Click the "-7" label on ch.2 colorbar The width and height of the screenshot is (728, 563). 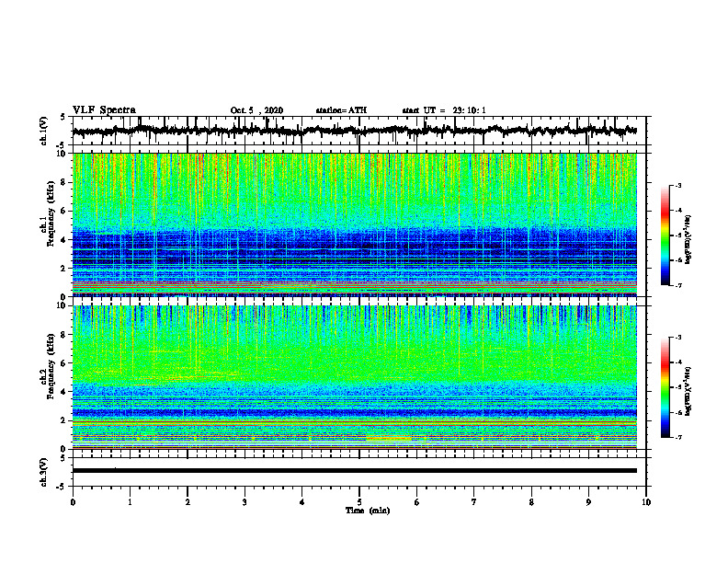click(678, 438)
